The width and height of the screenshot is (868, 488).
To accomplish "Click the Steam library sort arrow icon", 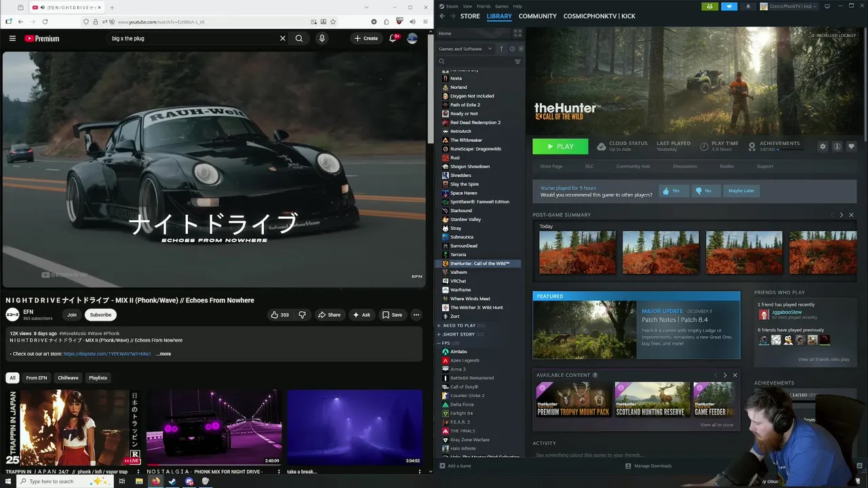I will 501,49.
